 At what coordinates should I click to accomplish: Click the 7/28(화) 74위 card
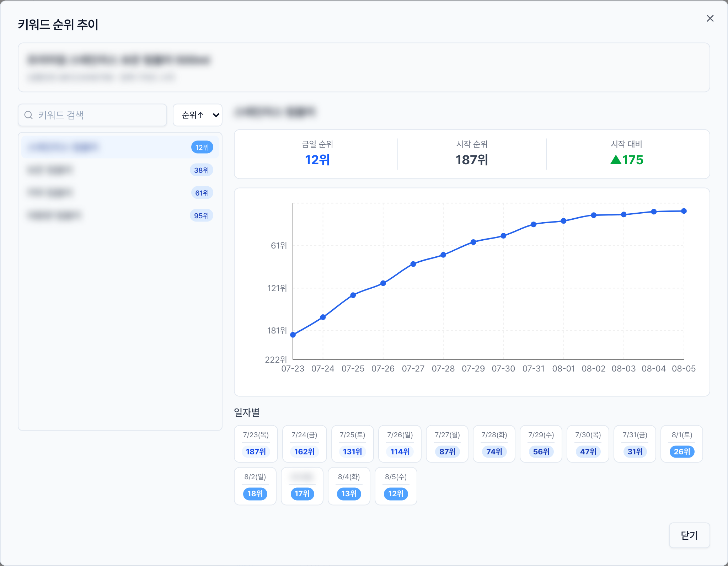point(494,444)
